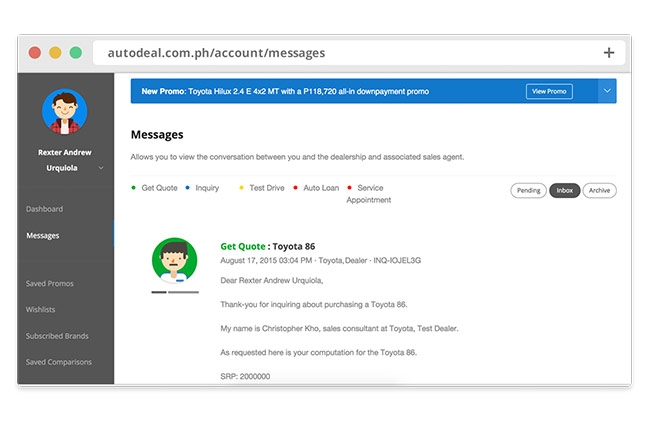The width and height of the screenshot is (650, 430).
Task: Expand the user name dropdown chevron
Action: [x=101, y=168]
